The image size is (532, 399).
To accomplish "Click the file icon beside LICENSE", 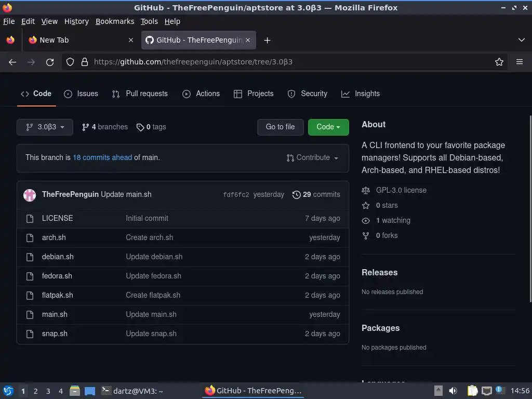I will [x=30, y=219].
